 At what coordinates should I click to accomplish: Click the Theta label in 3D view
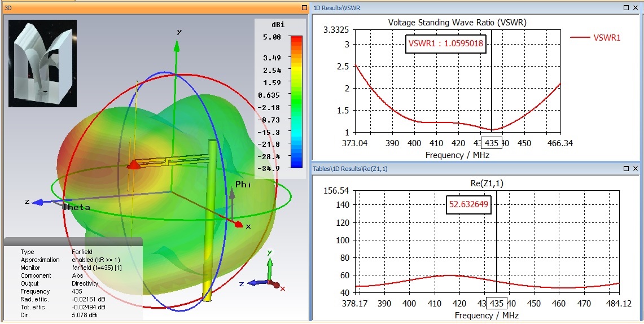(x=76, y=207)
